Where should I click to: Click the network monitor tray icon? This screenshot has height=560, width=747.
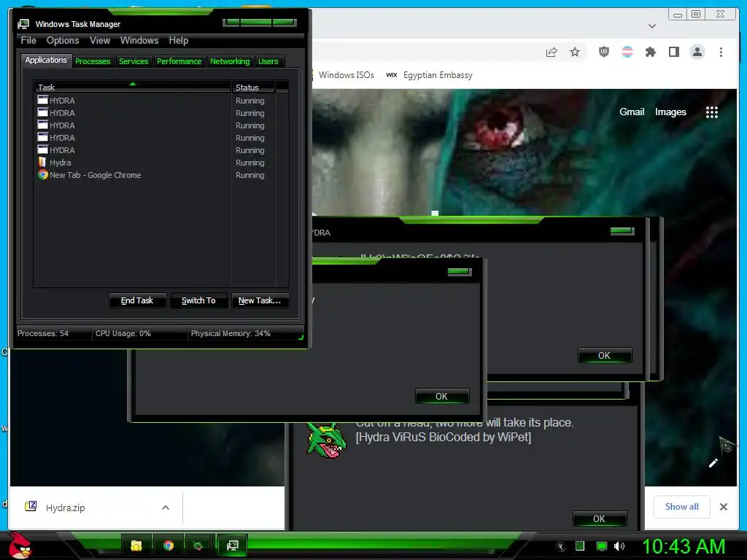(602, 546)
